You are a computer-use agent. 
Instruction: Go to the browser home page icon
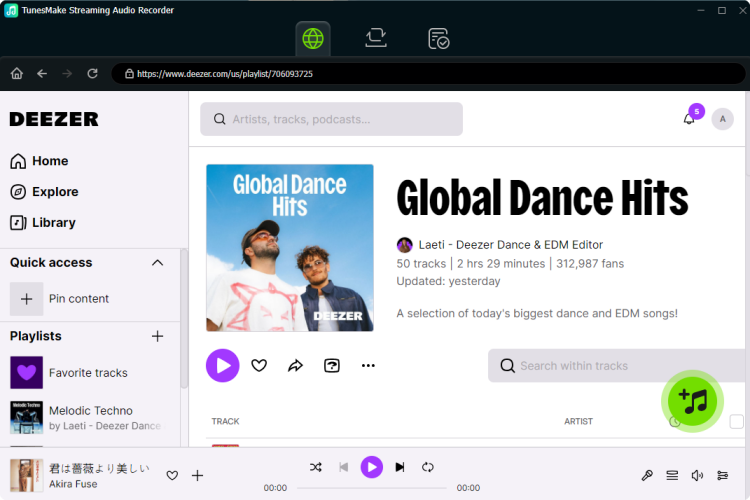click(17, 74)
